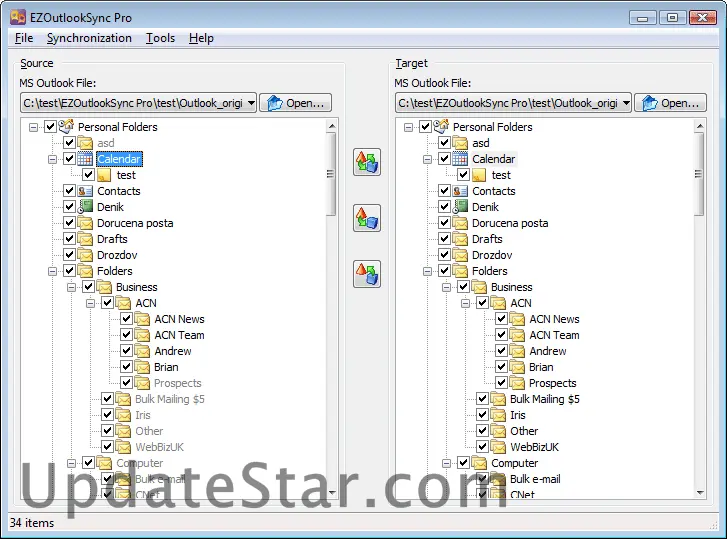This screenshot has width=727, height=539.
Task: Toggle the Target Other checkbox
Action: pos(482,431)
